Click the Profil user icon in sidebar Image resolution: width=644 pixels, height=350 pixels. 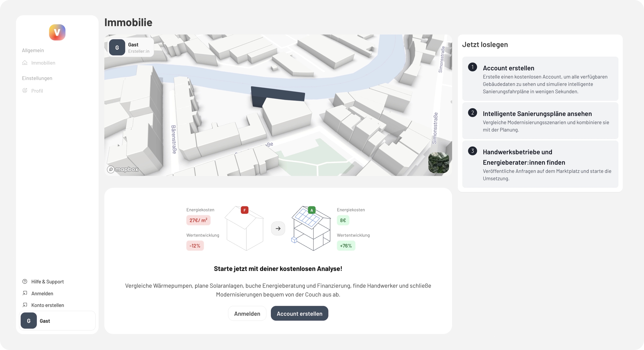(x=25, y=91)
